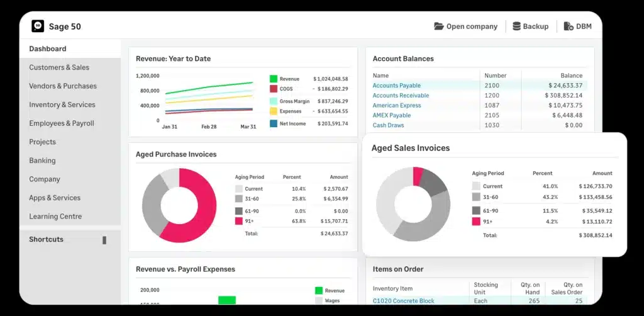The image size is (644, 316).
Task: Click the $ 1,024,048.58 revenue value
Action: point(331,79)
